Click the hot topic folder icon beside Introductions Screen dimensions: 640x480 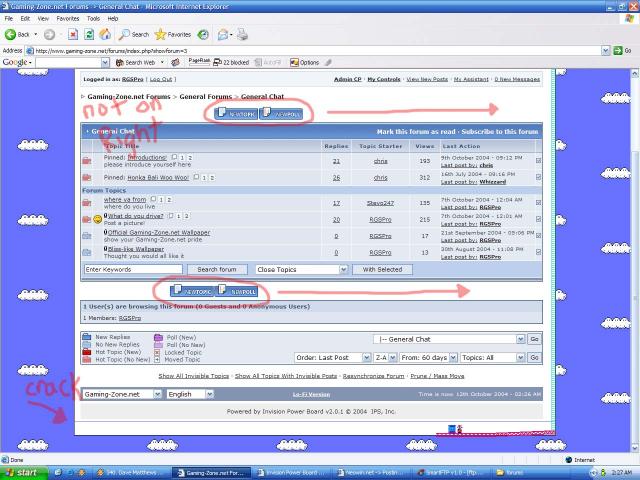coord(87,161)
